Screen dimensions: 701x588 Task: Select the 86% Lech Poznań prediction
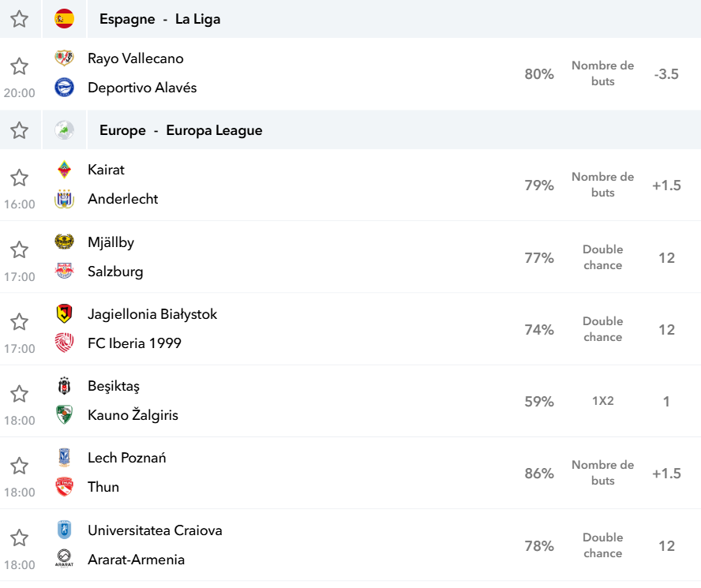click(539, 473)
